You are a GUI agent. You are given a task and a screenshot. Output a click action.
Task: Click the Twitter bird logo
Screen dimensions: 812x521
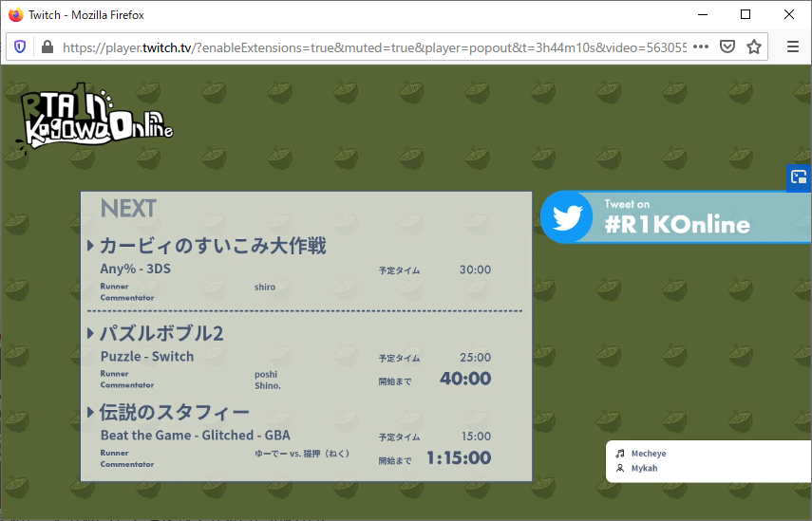click(x=567, y=217)
